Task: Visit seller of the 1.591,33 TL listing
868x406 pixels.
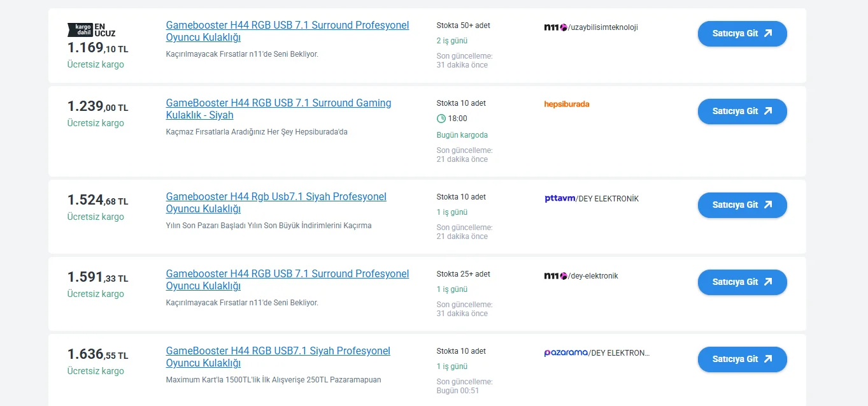Action: pos(742,282)
